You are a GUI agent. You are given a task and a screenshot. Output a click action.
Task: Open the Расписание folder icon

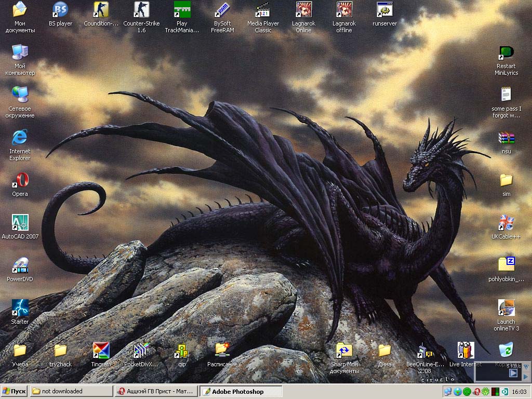pos(222,355)
